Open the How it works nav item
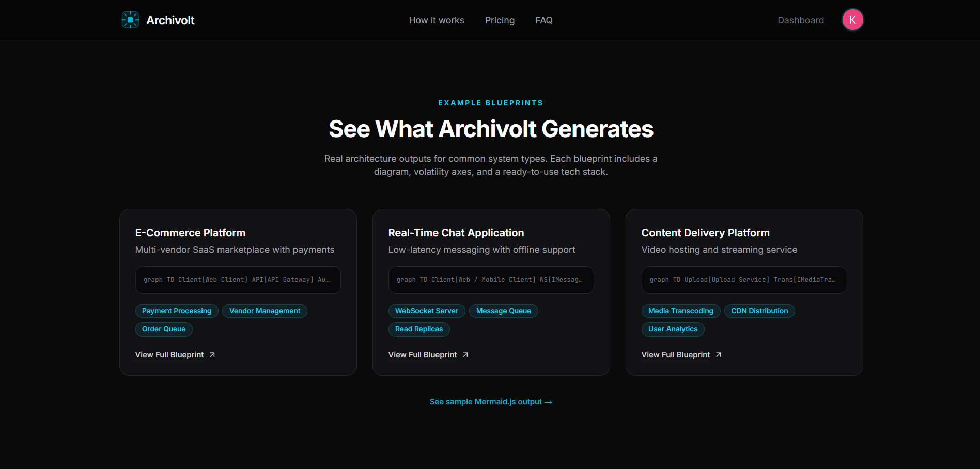The width and height of the screenshot is (980, 469). 437,20
